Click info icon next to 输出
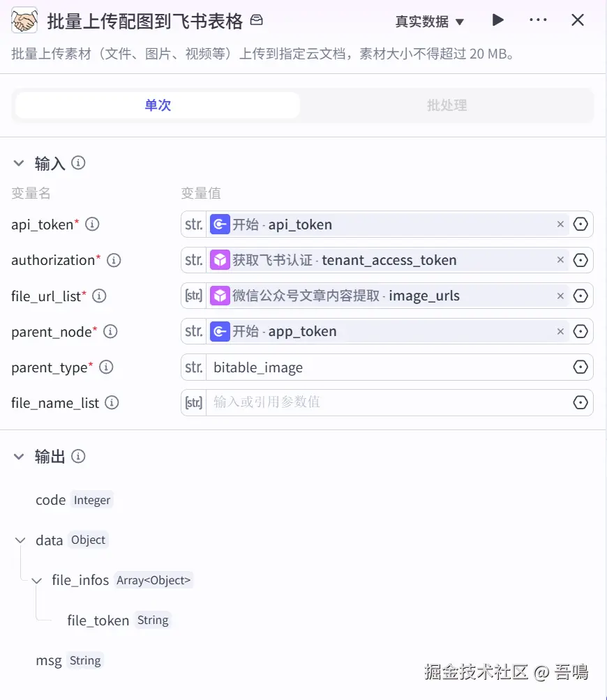 click(x=78, y=456)
